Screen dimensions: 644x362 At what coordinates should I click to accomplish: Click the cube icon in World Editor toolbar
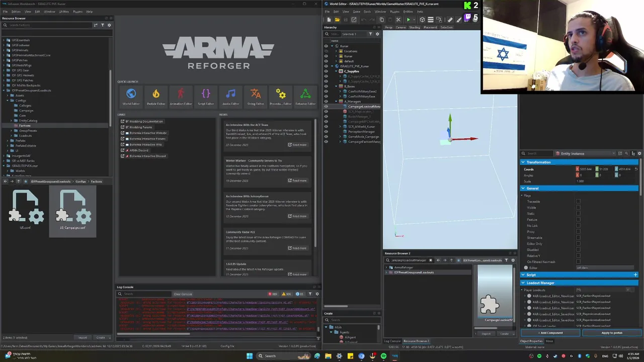422,20
